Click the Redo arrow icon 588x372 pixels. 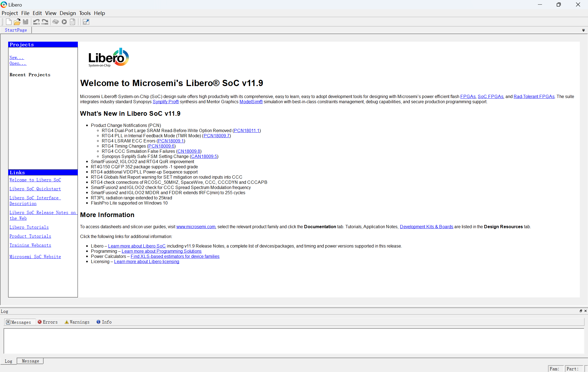[45, 22]
